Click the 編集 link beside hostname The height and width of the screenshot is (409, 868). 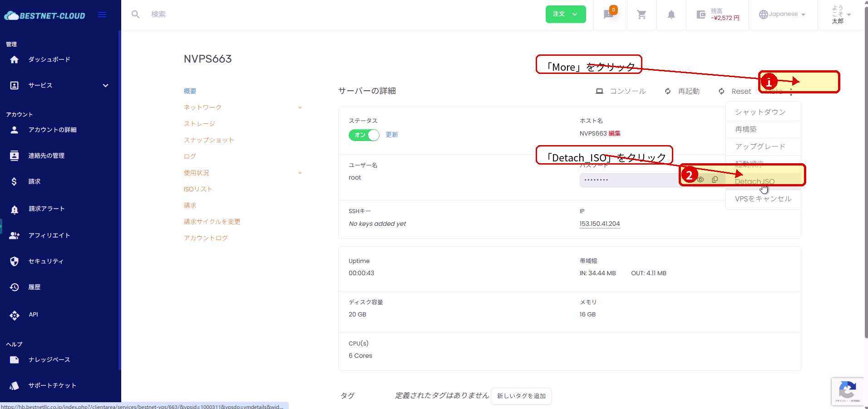[x=615, y=133]
